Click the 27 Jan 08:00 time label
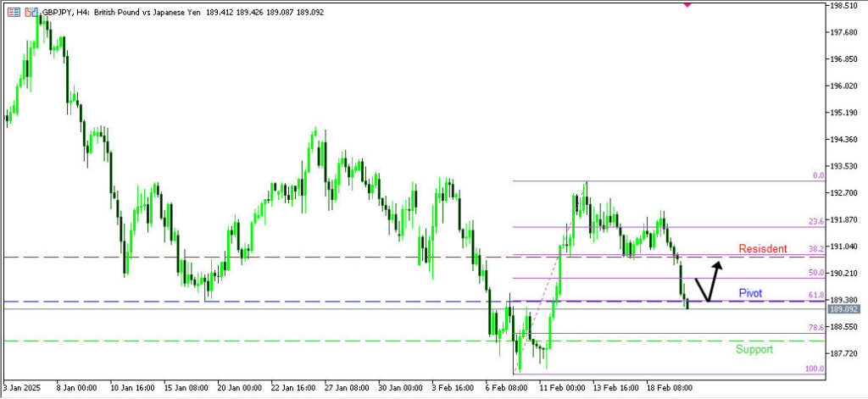 click(345, 389)
